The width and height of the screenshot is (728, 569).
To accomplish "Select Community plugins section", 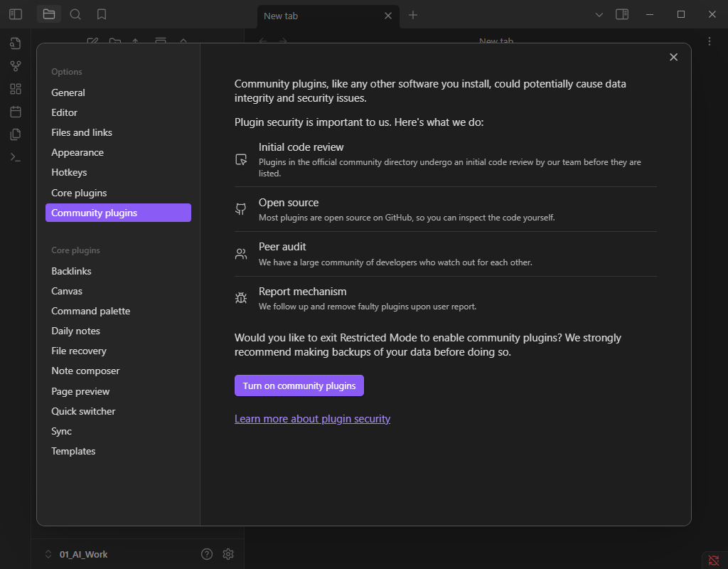I will click(118, 213).
